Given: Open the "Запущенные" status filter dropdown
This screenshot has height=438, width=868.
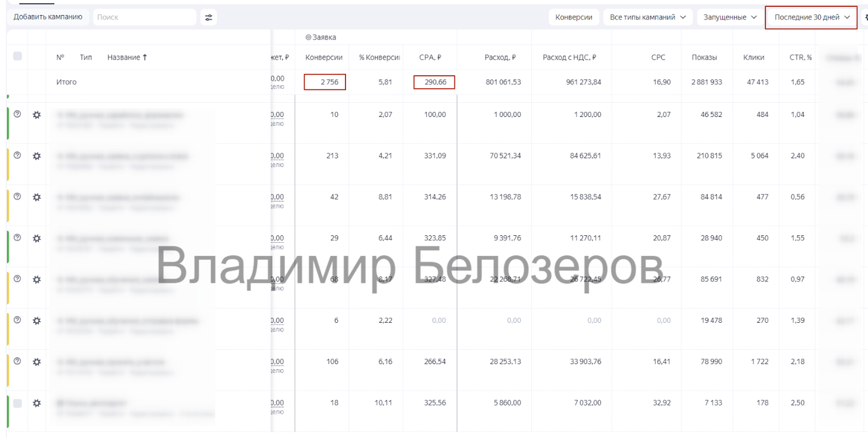Looking at the screenshot, I should point(730,18).
